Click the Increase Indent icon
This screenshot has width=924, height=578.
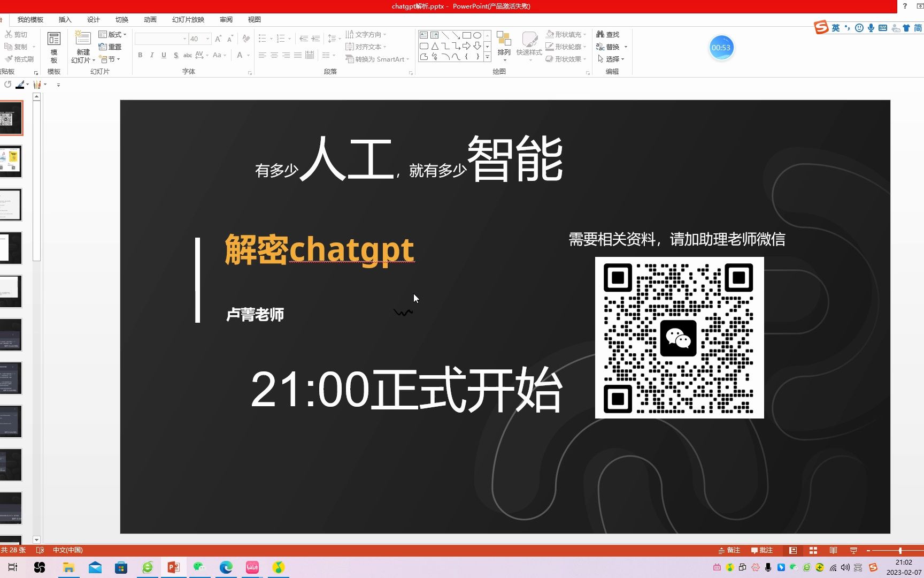click(315, 39)
